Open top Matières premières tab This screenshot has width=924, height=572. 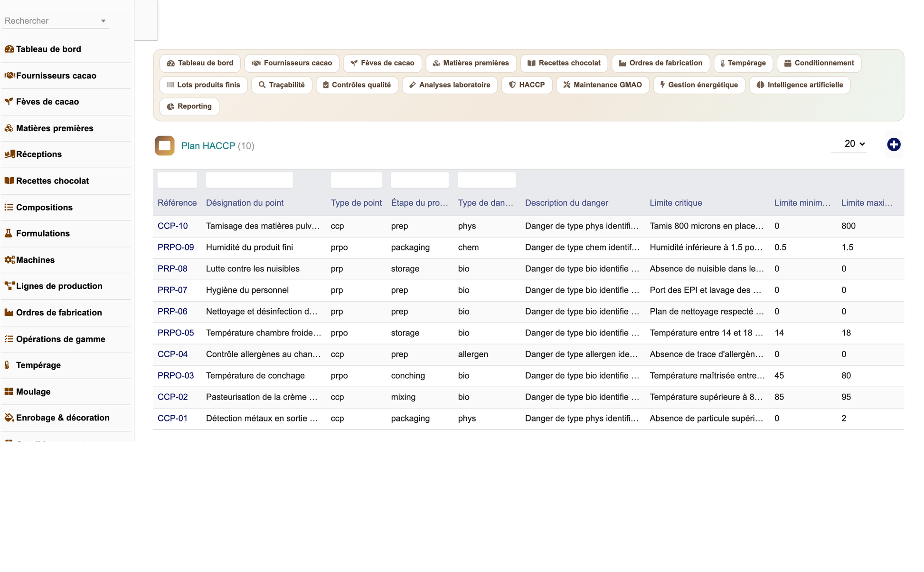coord(471,63)
